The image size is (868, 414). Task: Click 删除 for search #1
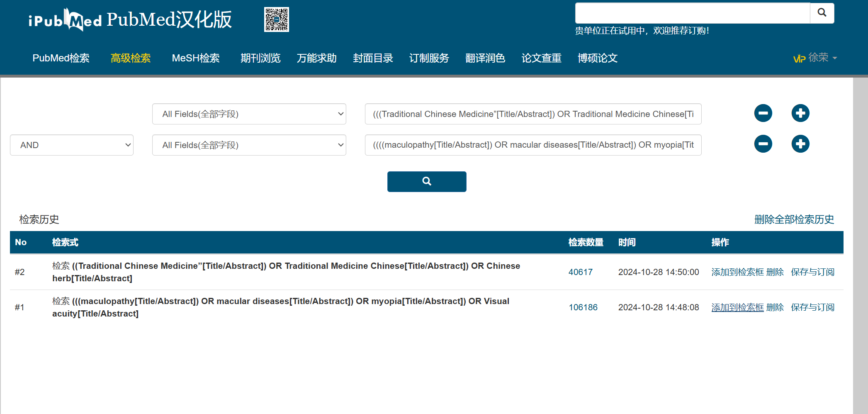tap(775, 307)
